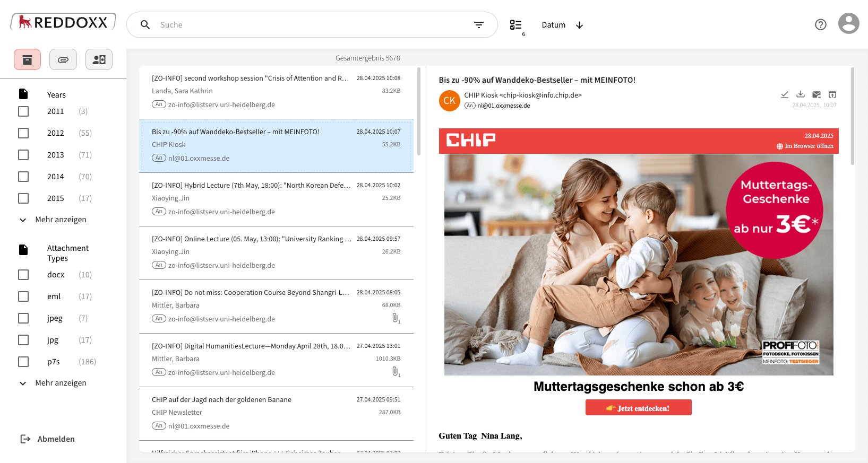Enable the eml attachment filter checkbox

tap(23, 296)
